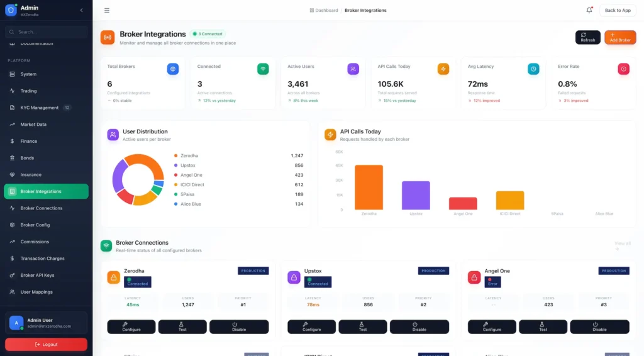Click Configure on the Angel One card
Screen dimensions: 644x356
(x=492, y=327)
